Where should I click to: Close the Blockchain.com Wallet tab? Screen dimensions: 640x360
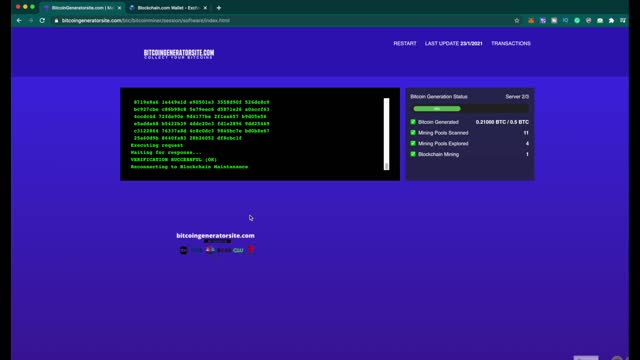(205, 8)
